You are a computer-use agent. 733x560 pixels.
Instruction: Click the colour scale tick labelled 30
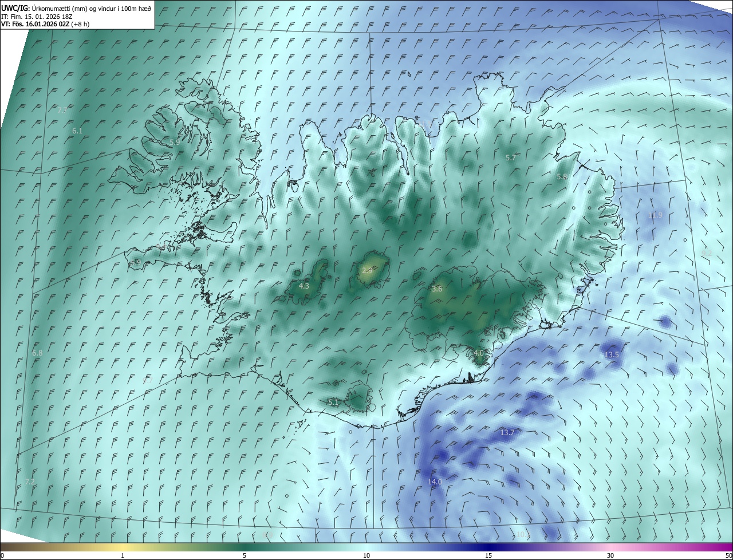pos(610,555)
